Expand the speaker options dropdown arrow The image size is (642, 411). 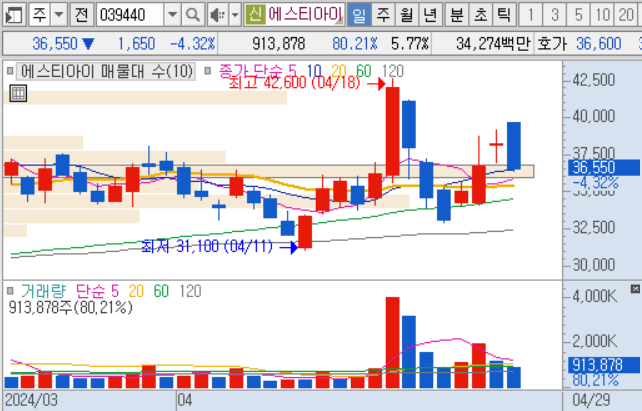pos(235,15)
